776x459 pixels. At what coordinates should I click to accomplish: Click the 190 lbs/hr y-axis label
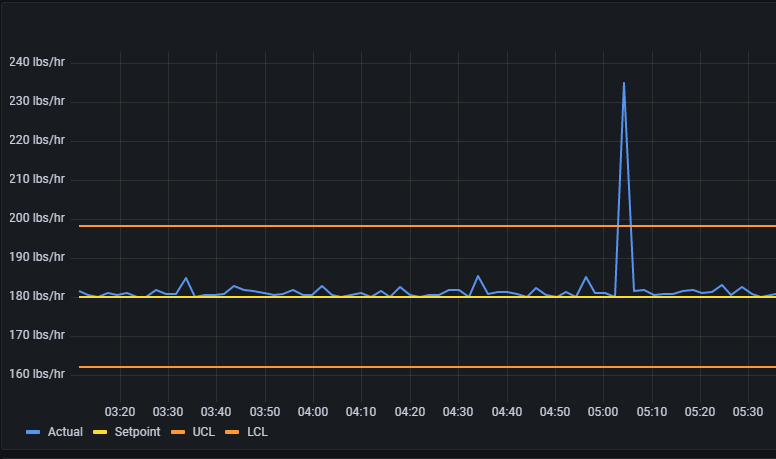click(x=37, y=257)
